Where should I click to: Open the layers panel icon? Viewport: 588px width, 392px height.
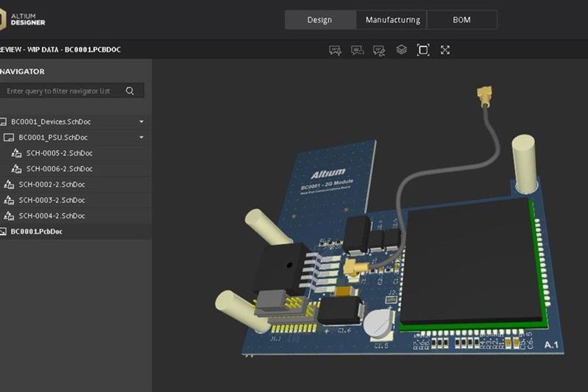(401, 50)
